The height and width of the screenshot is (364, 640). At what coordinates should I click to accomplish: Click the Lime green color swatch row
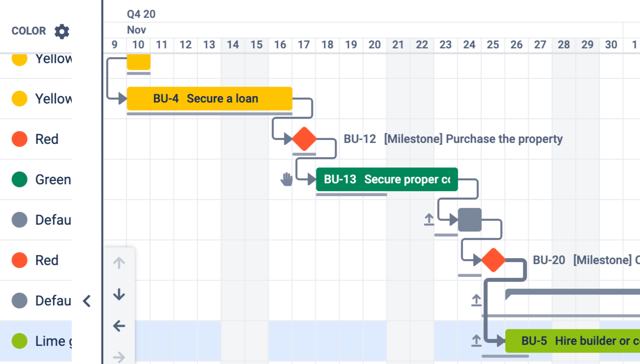pos(20,341)
